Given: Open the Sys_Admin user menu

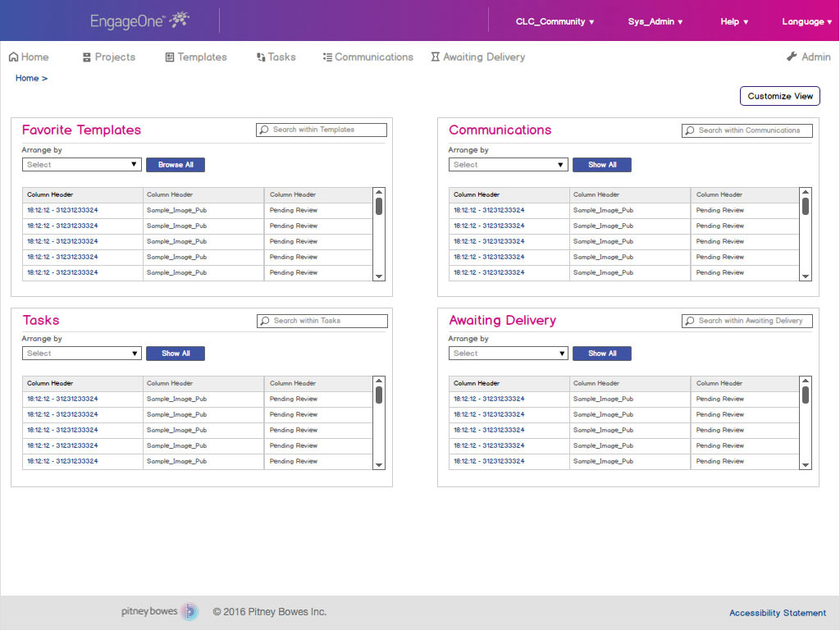Looking at the screenshot, I should [655, 22].
